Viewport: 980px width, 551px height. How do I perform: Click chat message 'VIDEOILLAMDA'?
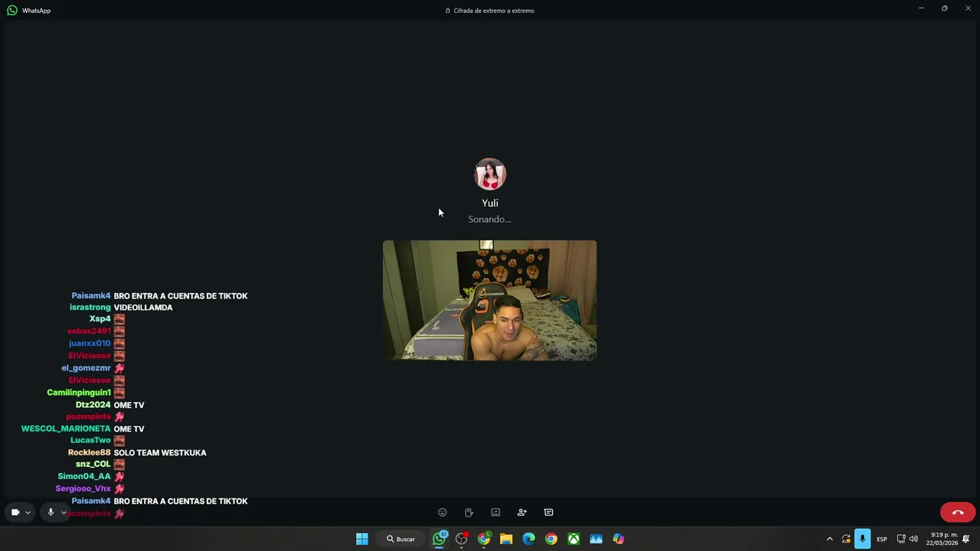(x=143, y=308)
